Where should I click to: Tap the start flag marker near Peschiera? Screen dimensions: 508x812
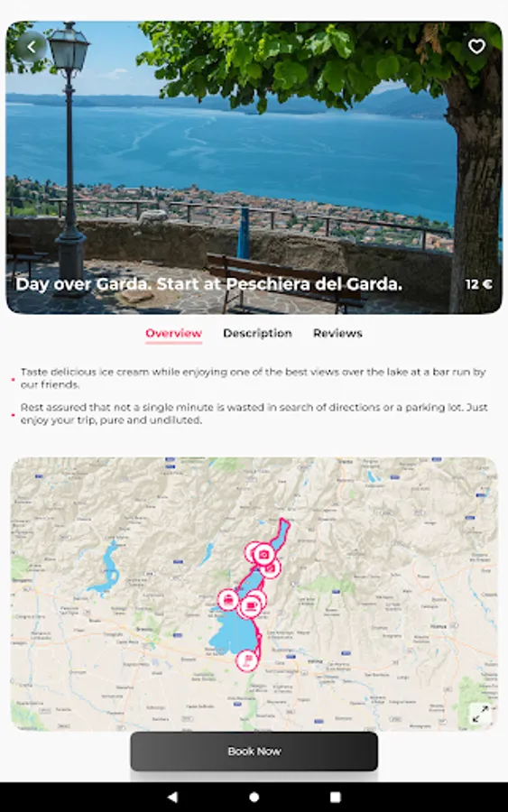pyautogui.click(x=247, y=660)
